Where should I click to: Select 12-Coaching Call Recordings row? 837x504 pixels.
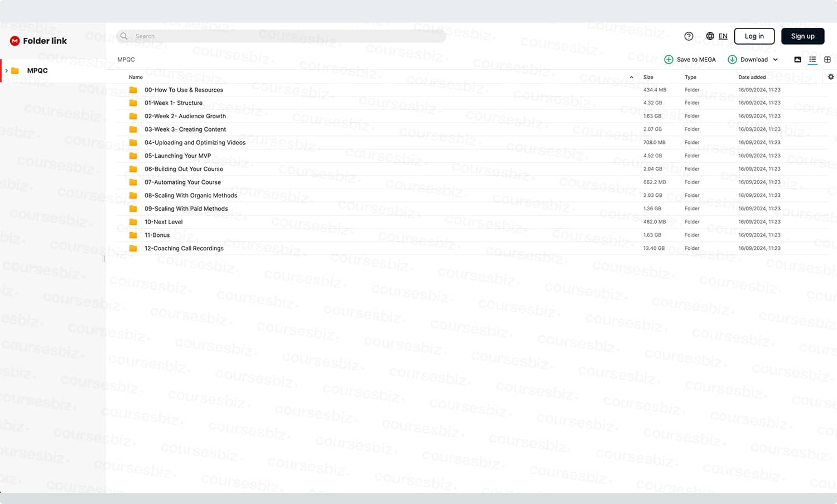(x=472, y=248)
